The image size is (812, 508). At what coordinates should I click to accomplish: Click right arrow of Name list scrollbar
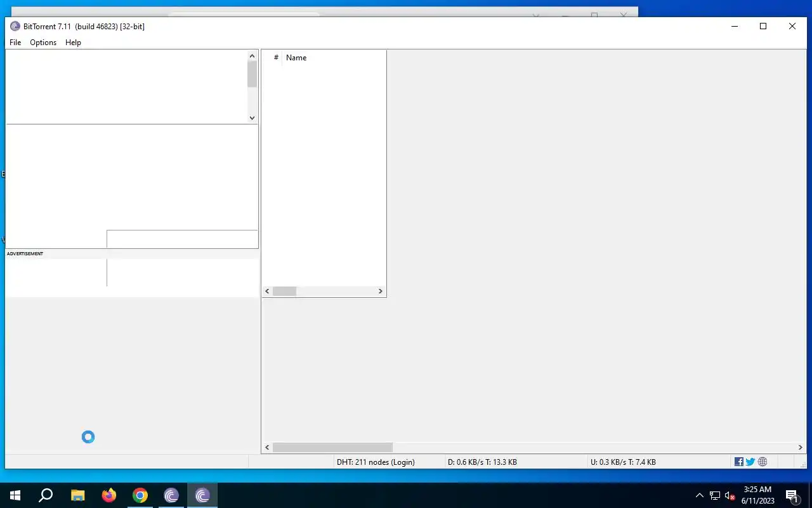pos(381,291)
